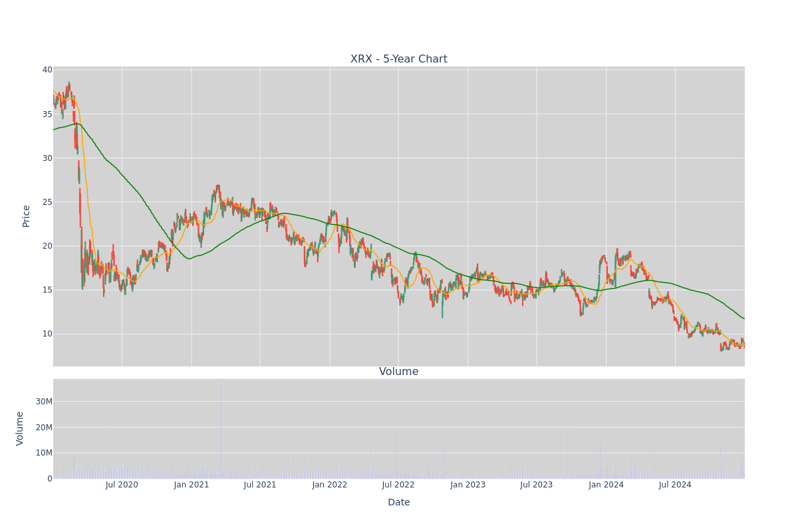The image size is (798, 532).
Task: Click the "Jul 2020" date tick
Action: click(x=122, y=485)
